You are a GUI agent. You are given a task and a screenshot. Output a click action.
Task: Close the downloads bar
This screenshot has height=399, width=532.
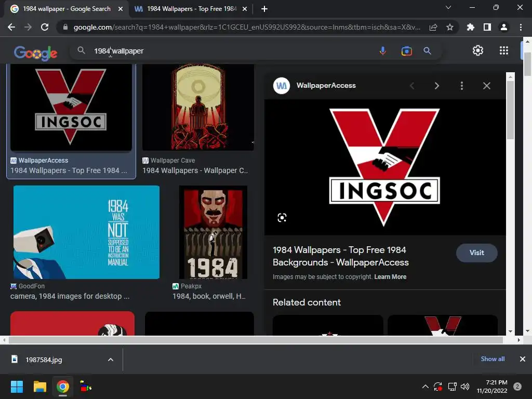pos(523,359)
